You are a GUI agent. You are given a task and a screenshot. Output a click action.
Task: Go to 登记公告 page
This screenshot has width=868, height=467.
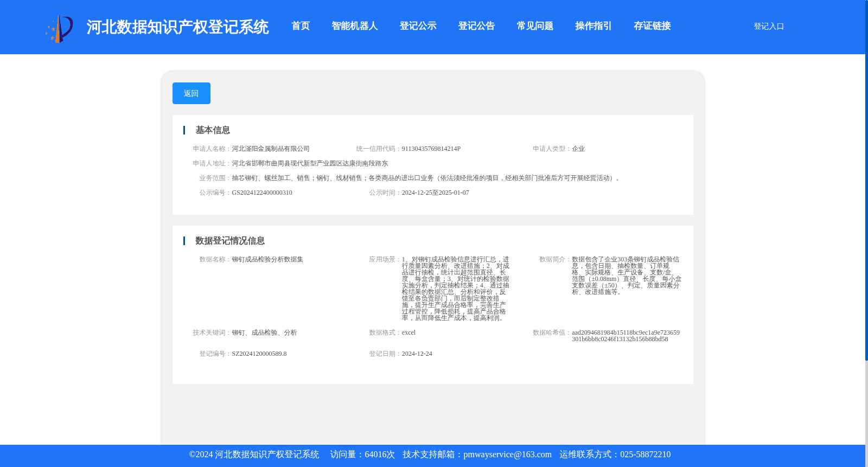(476, 26)
